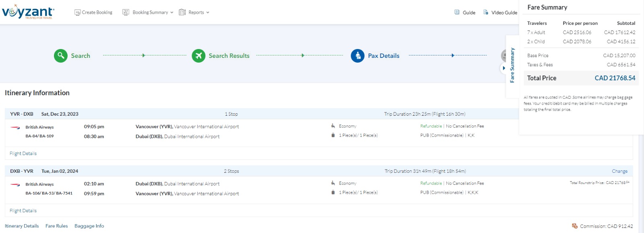Viewport: 644px width, 233px height.
Task: Click the Pax Details step label
Action: coord(384,56)
